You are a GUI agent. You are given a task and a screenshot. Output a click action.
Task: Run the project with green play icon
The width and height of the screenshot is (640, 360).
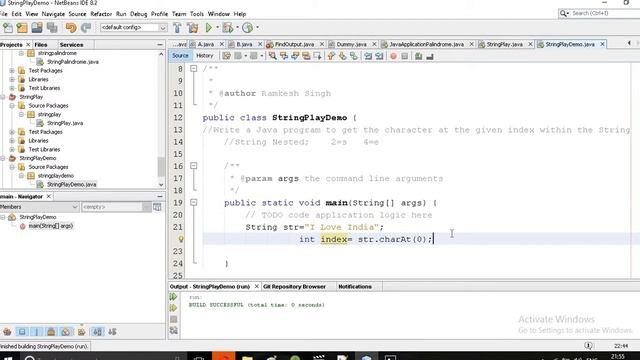(209, 28)
